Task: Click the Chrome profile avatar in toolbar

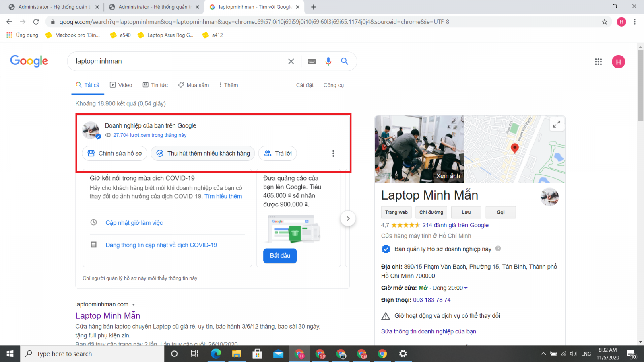Action: point(621,22)
